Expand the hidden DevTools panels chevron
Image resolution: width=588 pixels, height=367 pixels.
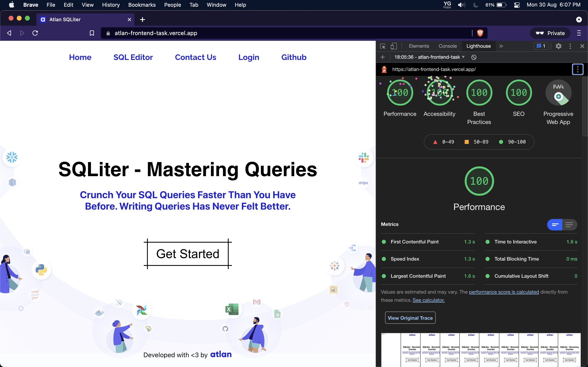[x=501, y=46]
